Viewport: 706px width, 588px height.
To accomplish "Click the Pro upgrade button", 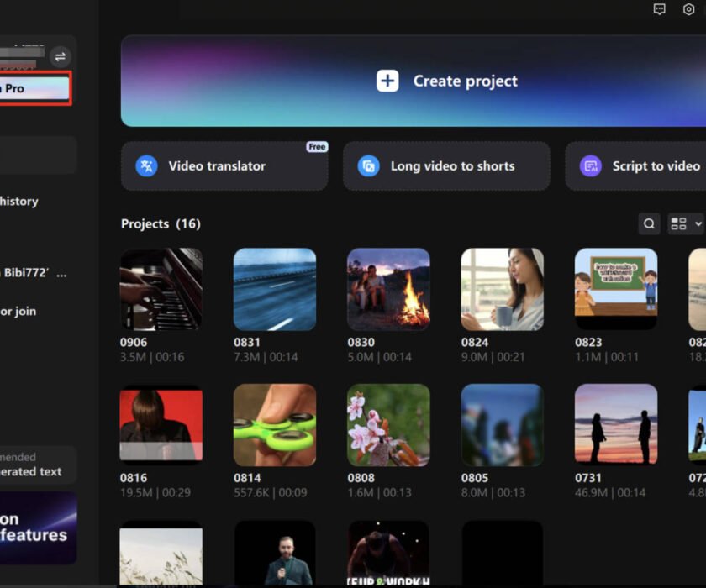I will tap(34, 88).
